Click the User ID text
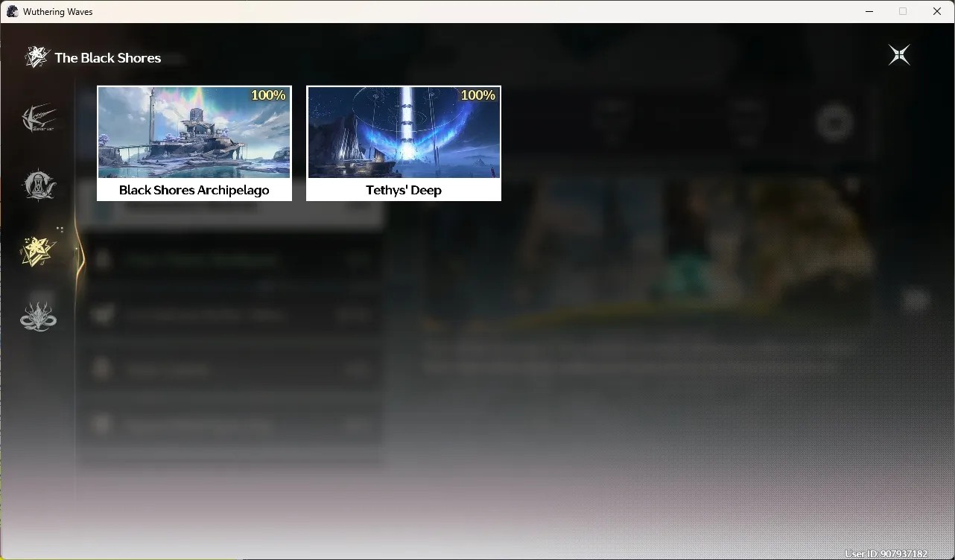Screen dimensions: 955x560 click(x=886, y=554)
